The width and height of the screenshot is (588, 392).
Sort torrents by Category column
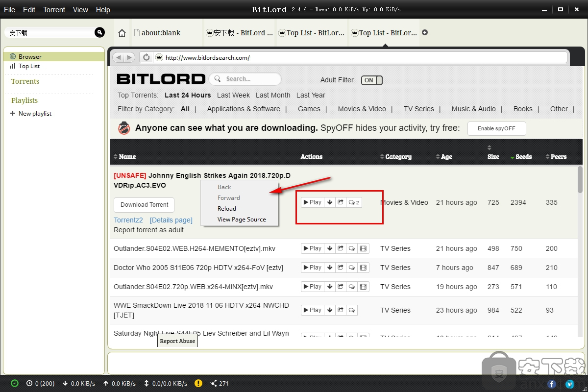tap(395, 157)
